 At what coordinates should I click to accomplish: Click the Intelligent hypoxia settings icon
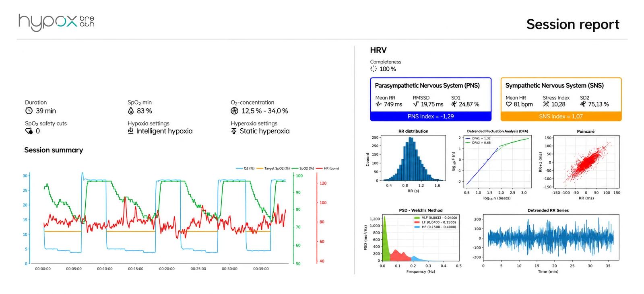[131, 131]
